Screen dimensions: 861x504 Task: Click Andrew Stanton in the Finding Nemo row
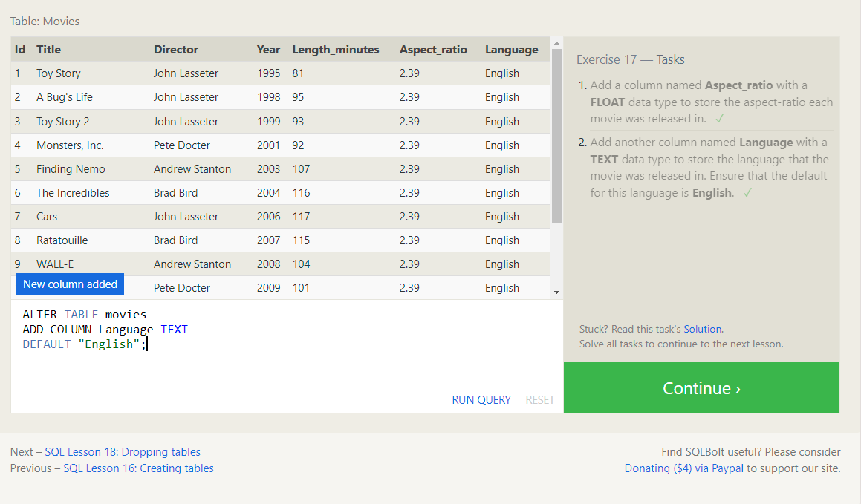point(192,169)
